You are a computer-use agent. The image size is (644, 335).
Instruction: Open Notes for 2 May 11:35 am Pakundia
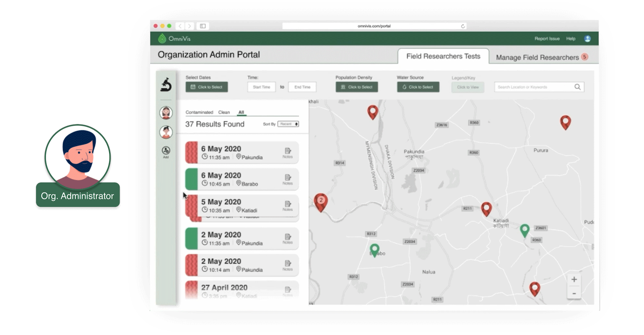click(288, 239)
